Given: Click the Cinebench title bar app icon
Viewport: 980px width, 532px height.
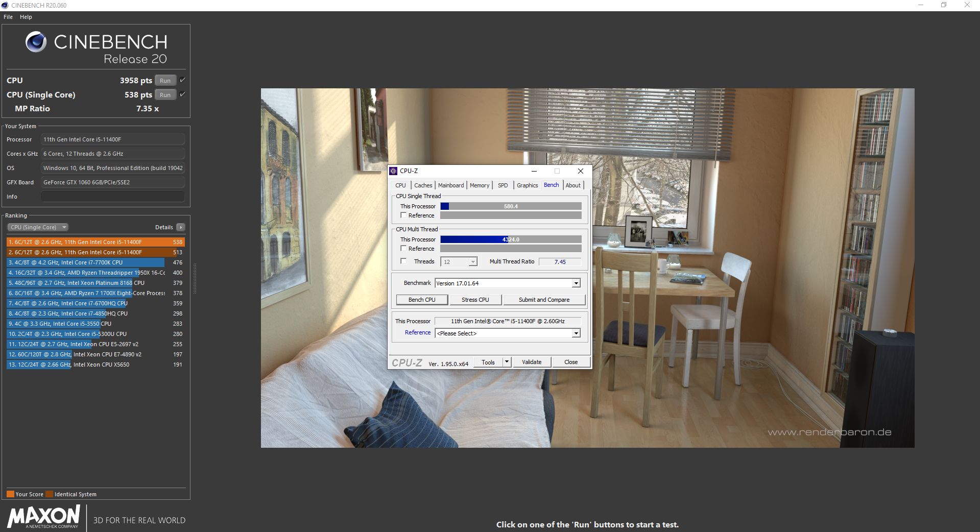Looking at the screenshot, I should tap(5, 5).
